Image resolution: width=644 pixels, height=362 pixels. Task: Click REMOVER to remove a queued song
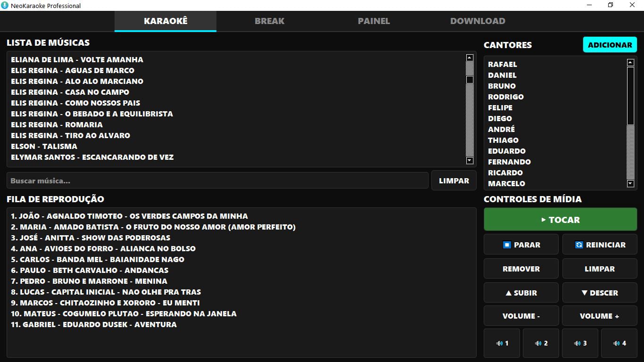(x=520, y=269)
